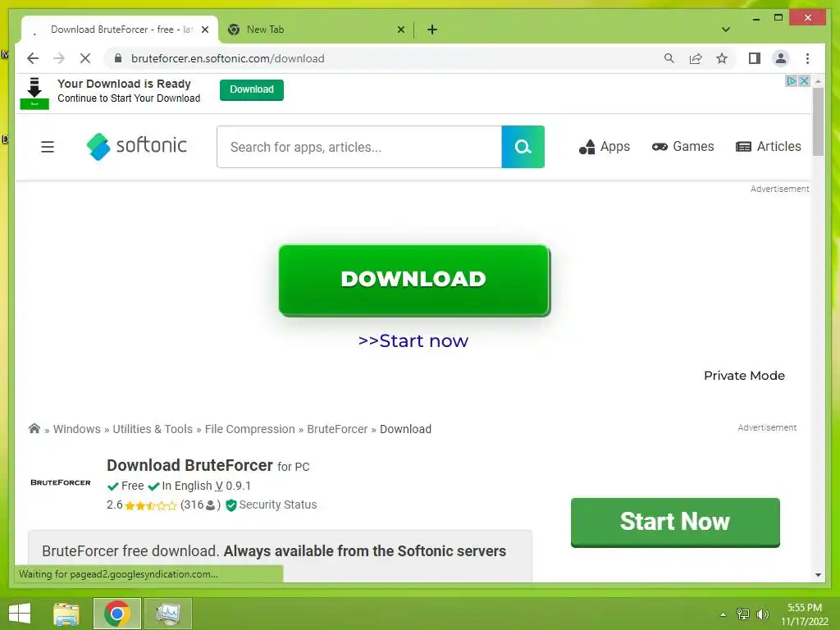Image resolution: width=840 pixels, height=630 pixels.
Task: Click the green Start Now button
Action: pyautogui.click(x=675, y=523)
